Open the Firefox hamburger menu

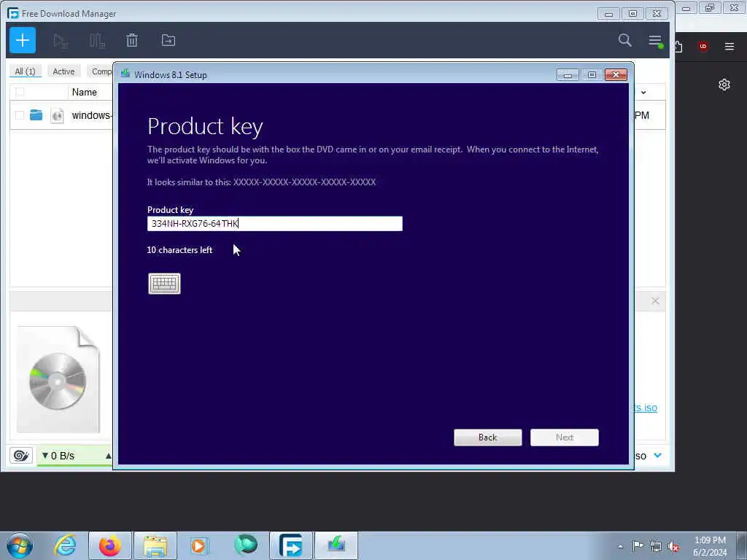tap(729, 46)
